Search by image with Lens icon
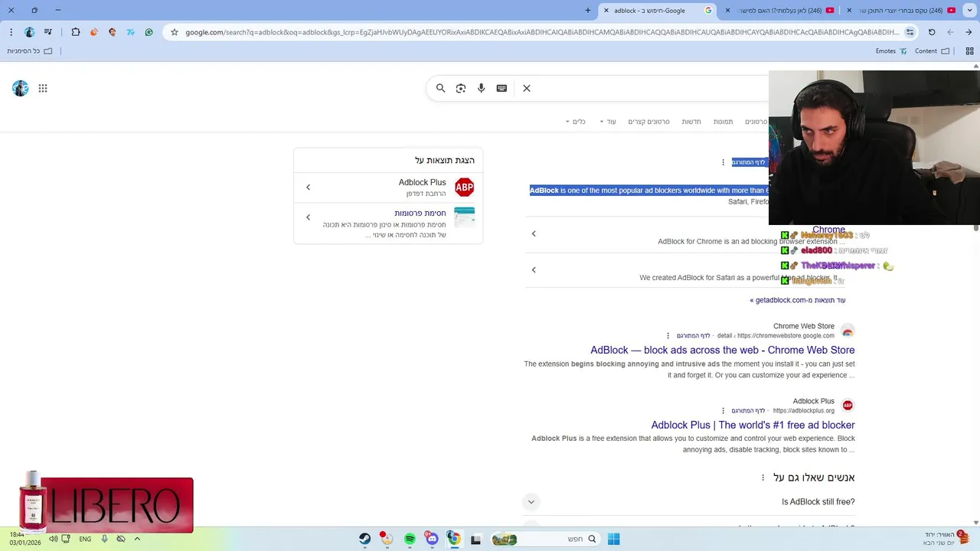Image resolution: width=980 pixels, height=551 pixels. click(x=461, y=88)
